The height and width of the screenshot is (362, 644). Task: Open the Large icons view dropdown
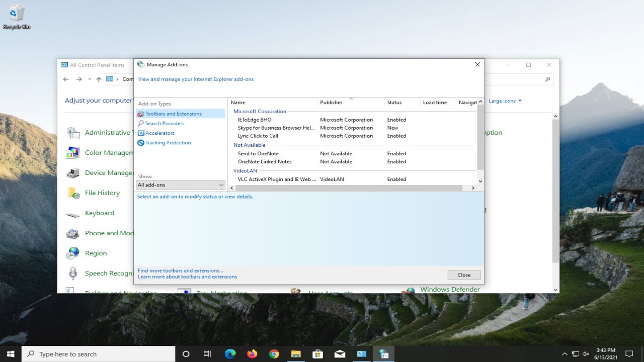pyautogui.click(x=505, y=101)
